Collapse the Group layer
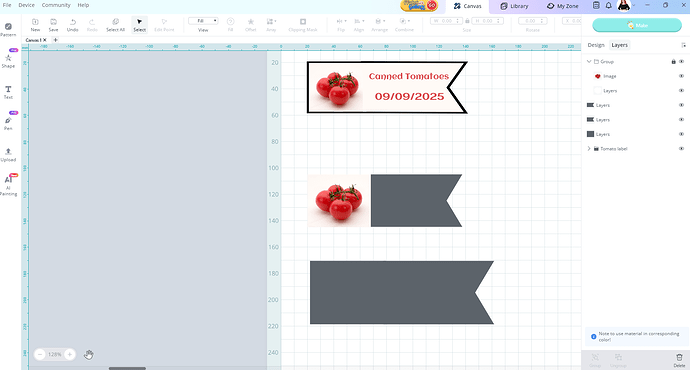This screenshot has width=690, height=370. (x=589, y=62)
